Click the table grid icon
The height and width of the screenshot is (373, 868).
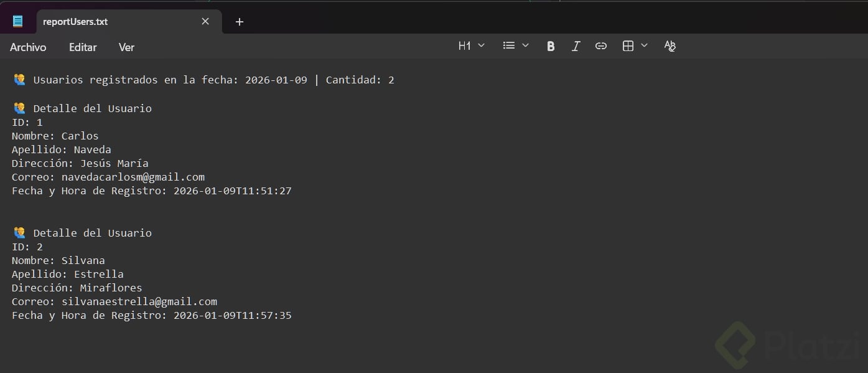click(x=628, y=46)
